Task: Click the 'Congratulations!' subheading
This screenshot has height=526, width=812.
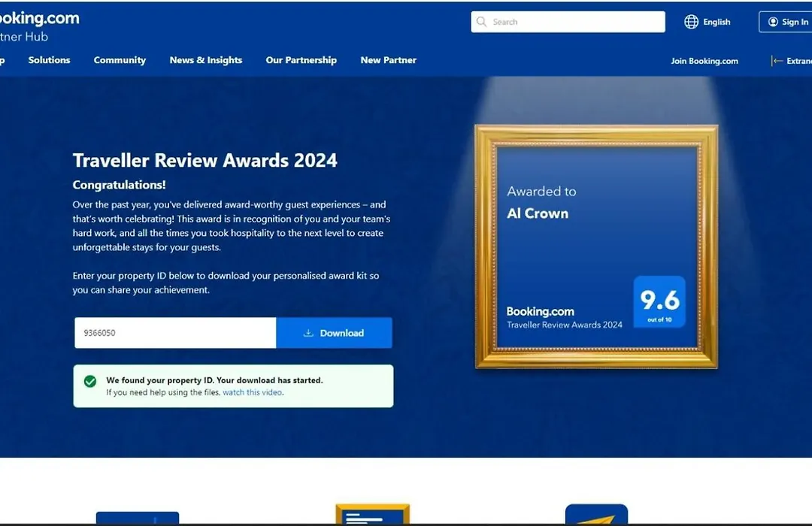Action: point(119,185)
